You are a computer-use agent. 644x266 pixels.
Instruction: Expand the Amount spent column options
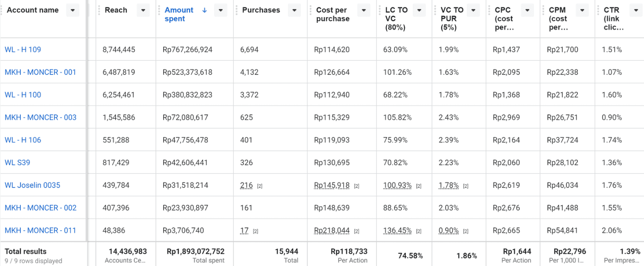[220, 10]
